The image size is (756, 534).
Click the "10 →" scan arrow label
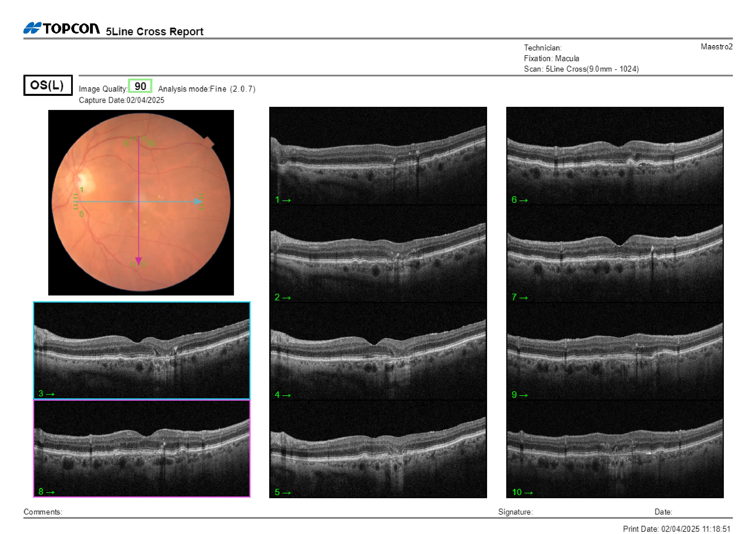523,493
